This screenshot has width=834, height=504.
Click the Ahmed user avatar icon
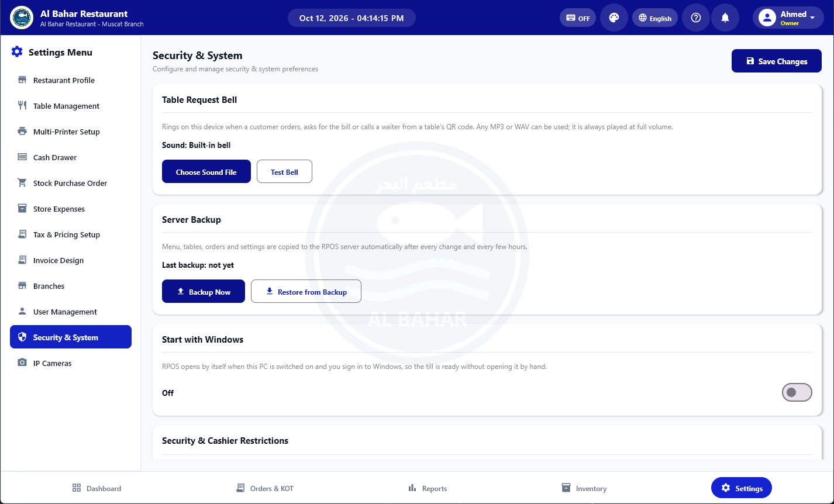(767, 18)
